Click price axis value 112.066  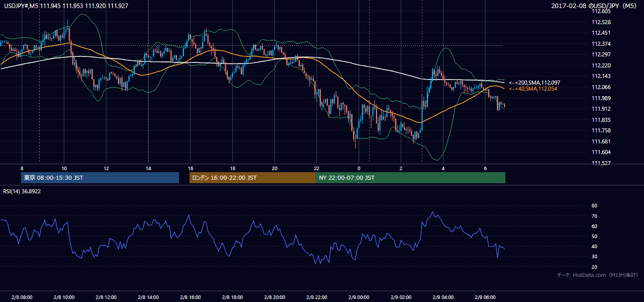pos(600,87)
